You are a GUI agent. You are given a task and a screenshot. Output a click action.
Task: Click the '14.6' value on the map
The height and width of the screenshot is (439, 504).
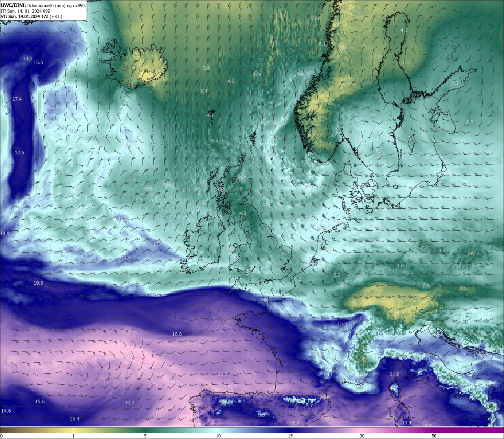6,411
